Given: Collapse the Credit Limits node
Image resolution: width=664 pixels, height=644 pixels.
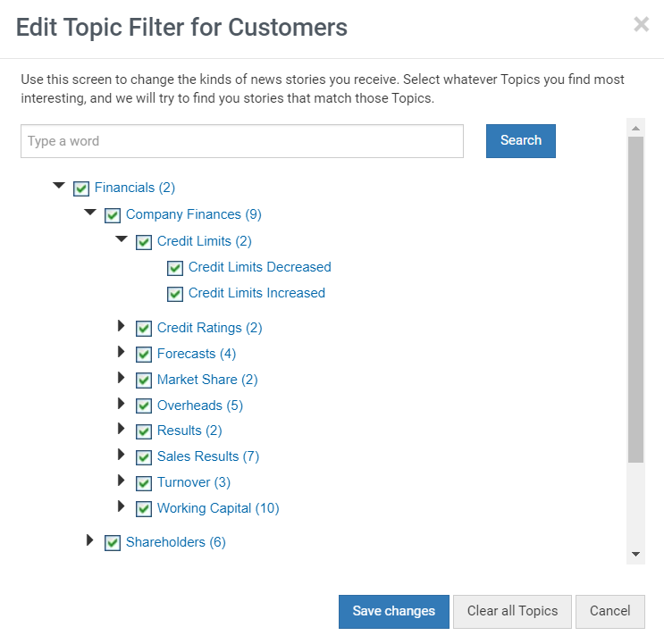Looking at the screenshot, I should (122, 238).
